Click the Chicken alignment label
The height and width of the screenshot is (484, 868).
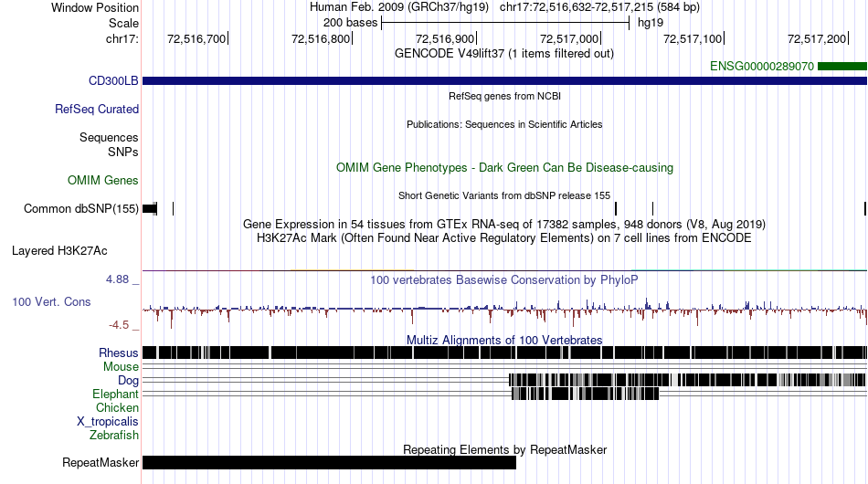tap(117, 407)
